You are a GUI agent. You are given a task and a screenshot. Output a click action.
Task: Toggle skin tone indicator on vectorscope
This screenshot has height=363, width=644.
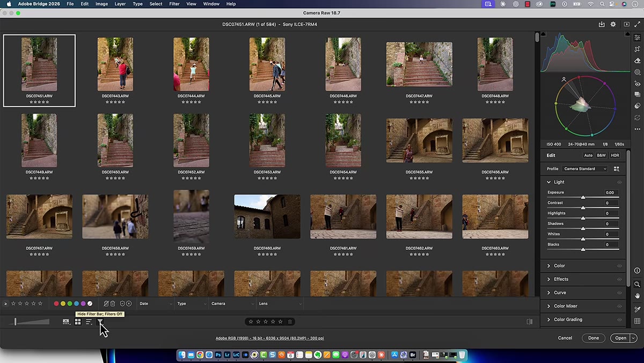(563, 79)
